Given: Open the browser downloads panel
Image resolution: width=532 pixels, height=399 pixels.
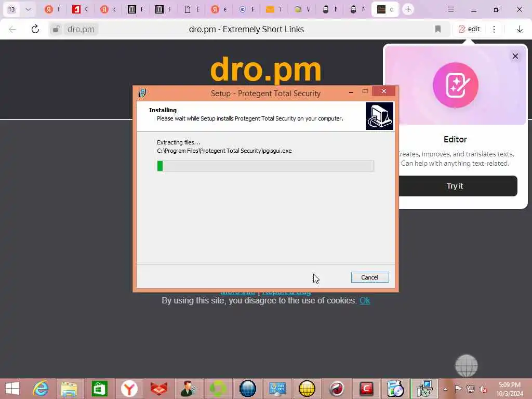Looking at the screenshot, I should pyautogui.click(x=520, y=30).
